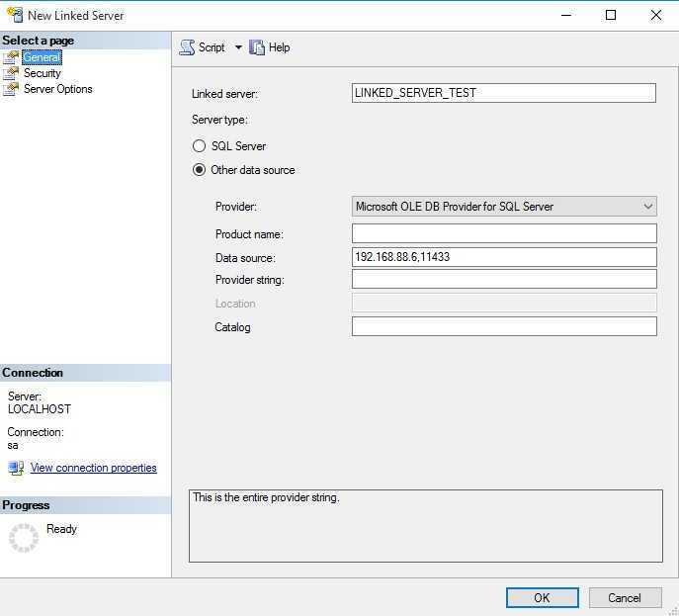Click the Ready progress spinner icon
Viewport: 679px width, 616px height.
point(24,538)
